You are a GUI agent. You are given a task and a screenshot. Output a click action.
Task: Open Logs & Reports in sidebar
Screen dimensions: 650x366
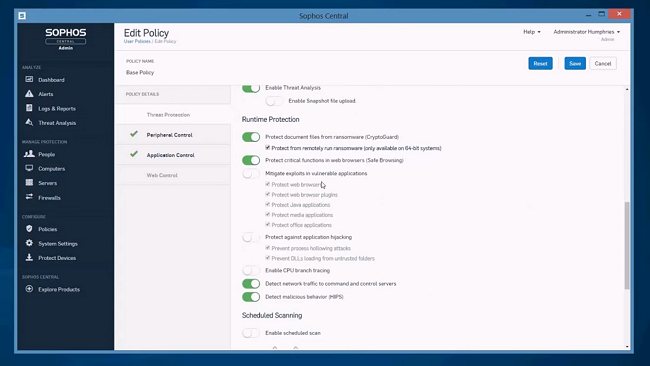click(x=57, y=109)
